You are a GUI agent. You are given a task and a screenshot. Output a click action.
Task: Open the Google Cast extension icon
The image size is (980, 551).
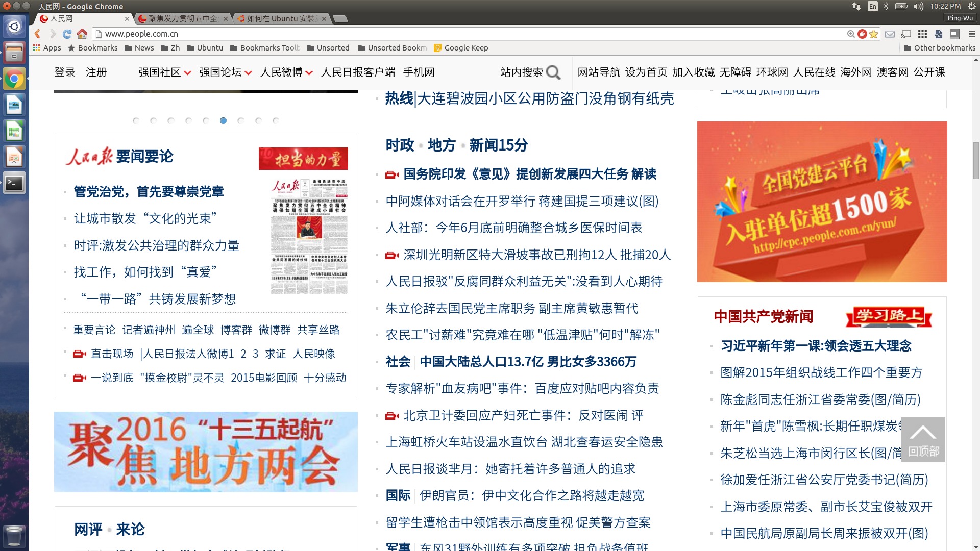coord(906,34)
